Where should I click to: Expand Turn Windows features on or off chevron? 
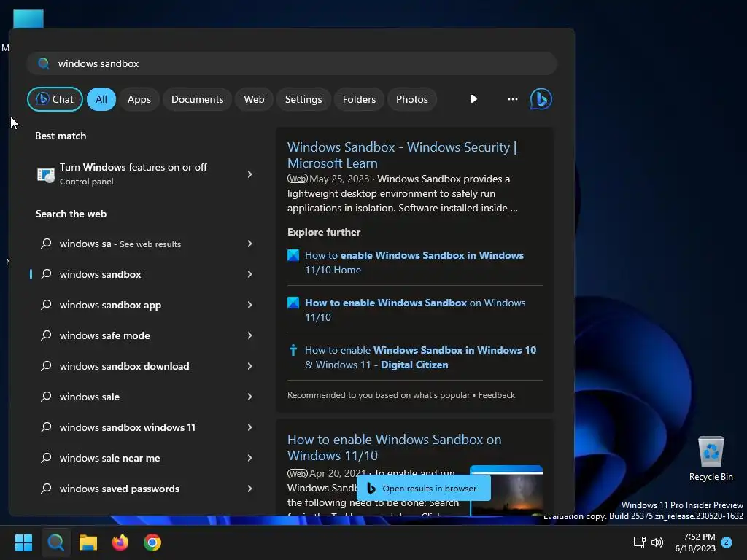pyautogui.click(x=249, y=174)
